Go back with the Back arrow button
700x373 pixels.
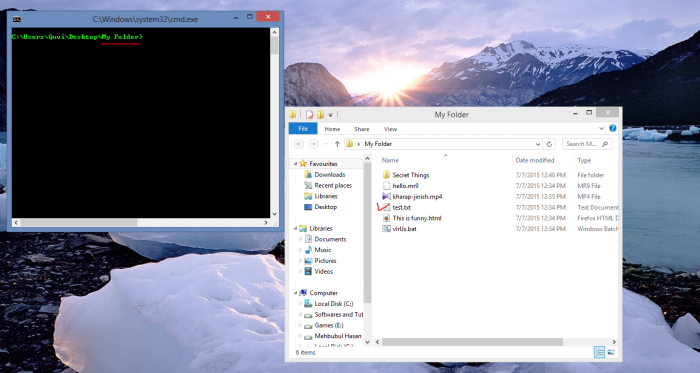coord(299,144)
